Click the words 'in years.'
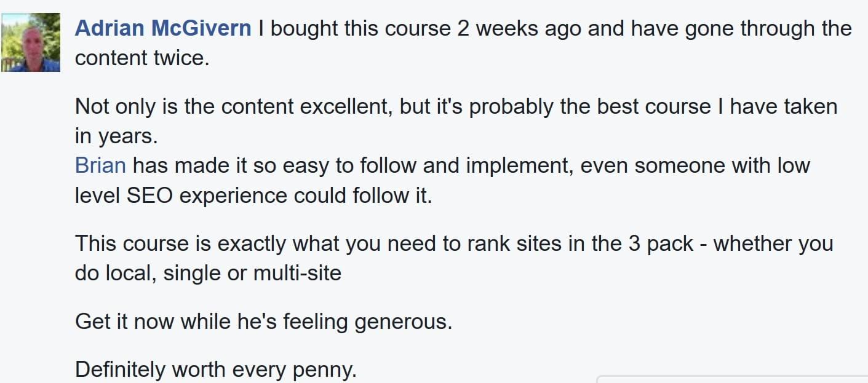This screenshot has height=383, width=868. (116, 136)
